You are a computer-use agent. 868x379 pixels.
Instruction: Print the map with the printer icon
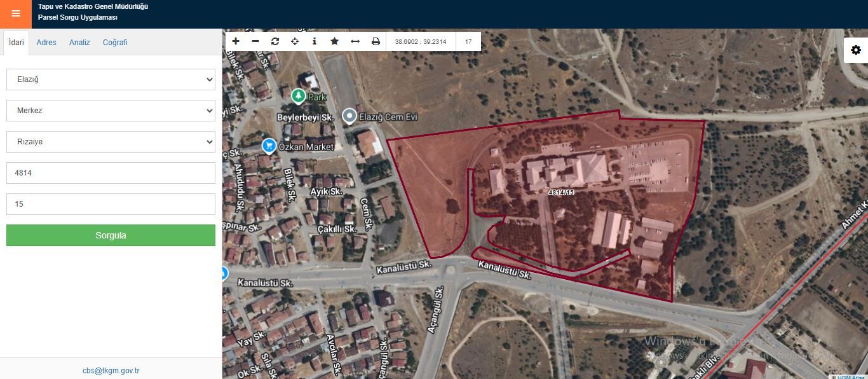[376, 41]
